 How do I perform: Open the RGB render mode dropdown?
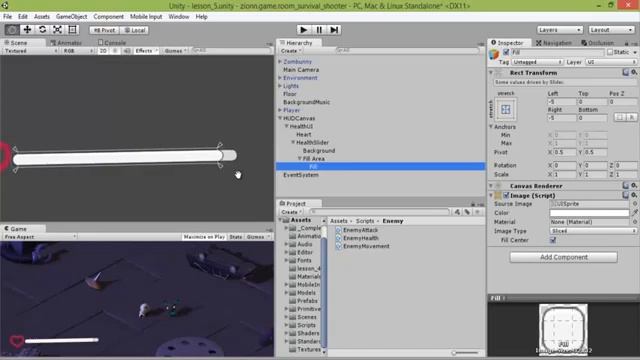pyautogui.click(x=78, y=51)
